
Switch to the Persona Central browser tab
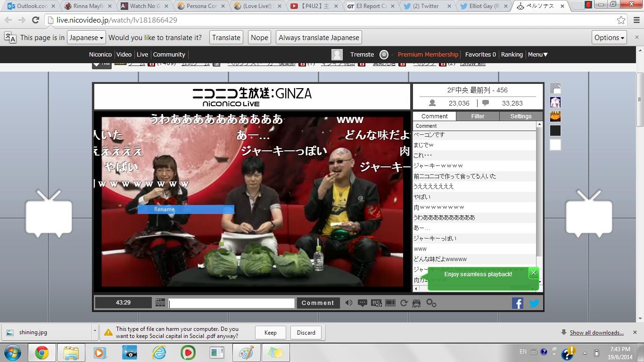[202, 6]
